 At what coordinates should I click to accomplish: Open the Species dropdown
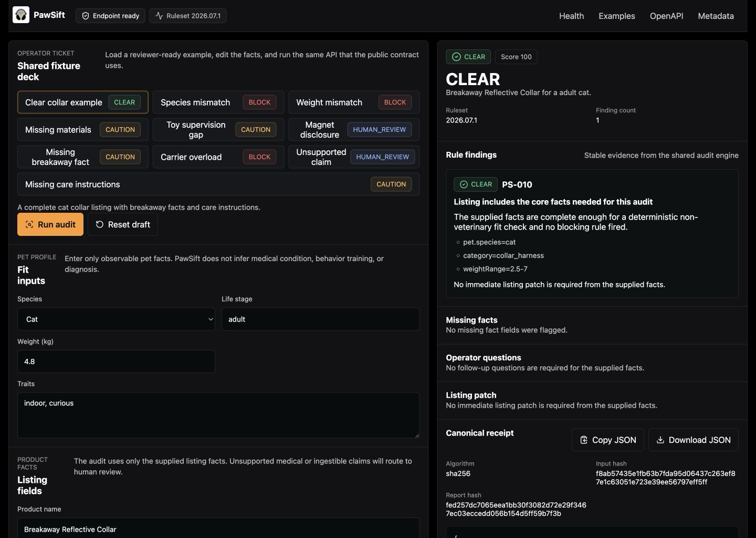[x=116, y=319]
